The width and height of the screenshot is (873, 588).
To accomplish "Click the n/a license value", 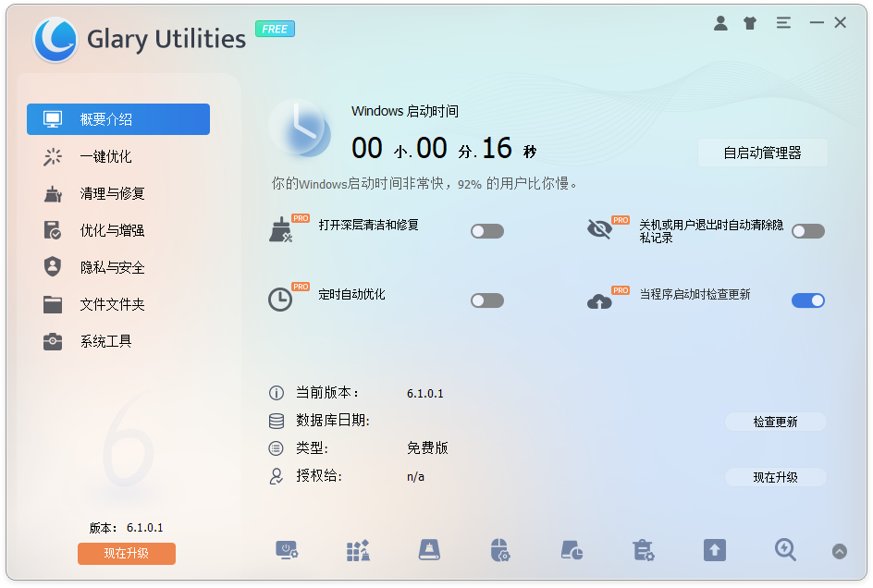I will [415, 477].
